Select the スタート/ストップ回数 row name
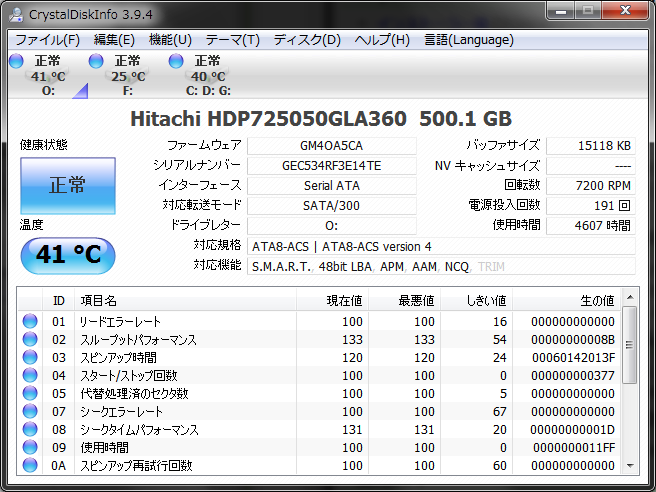Viewport: 656px width, 492px height. 129,375
